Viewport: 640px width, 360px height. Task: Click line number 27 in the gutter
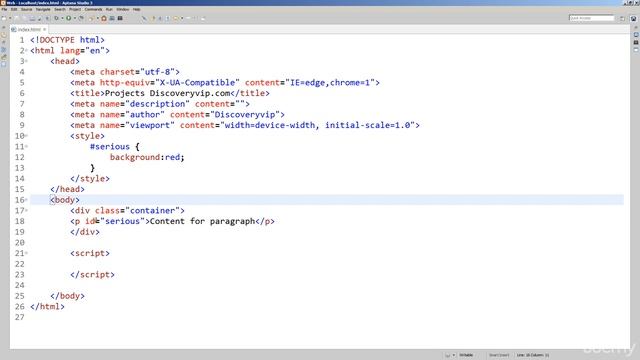(20, 317)
